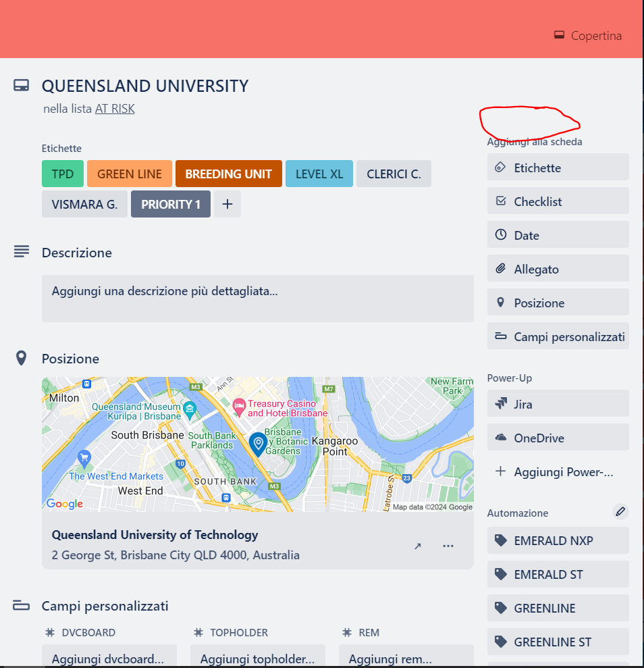Click the Etichette tag icon in sidebar
This screenshot has width=644, height=668.
501,167
